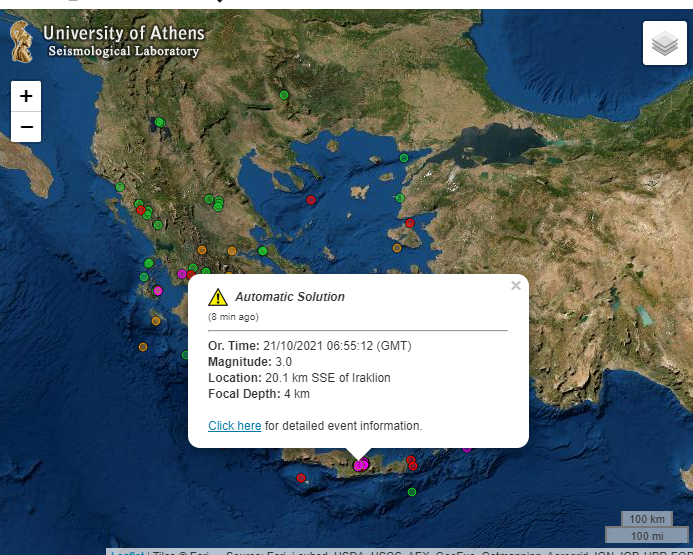Click the orange marker near Samos
The image size is (693, 555).
pos(396,247)
